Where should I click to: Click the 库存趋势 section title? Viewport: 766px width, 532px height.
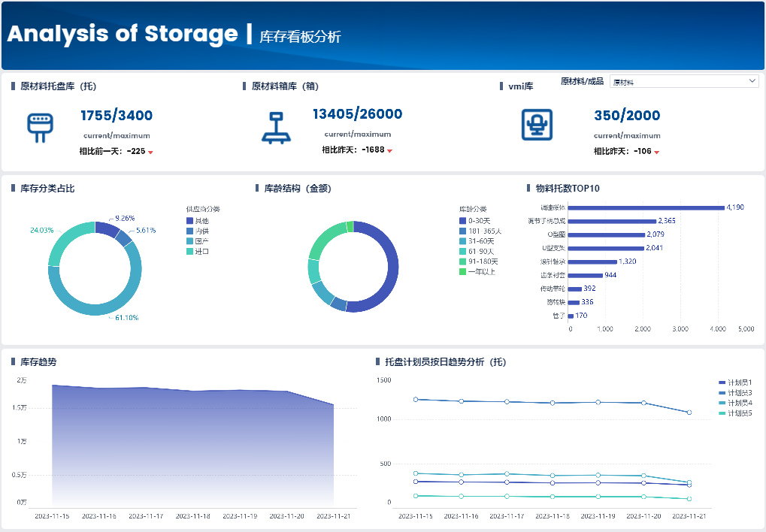[x=38, y=362]
